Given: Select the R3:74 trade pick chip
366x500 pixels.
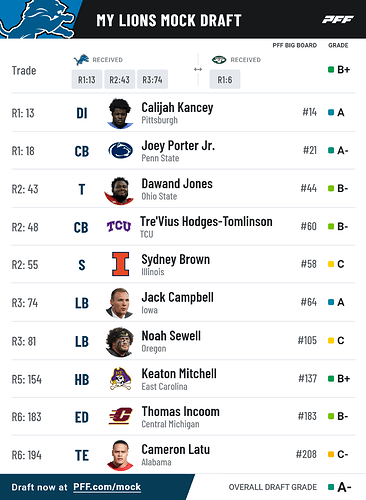Looking at the screenshot, I should pyautogui.click(x=152, y=79).
